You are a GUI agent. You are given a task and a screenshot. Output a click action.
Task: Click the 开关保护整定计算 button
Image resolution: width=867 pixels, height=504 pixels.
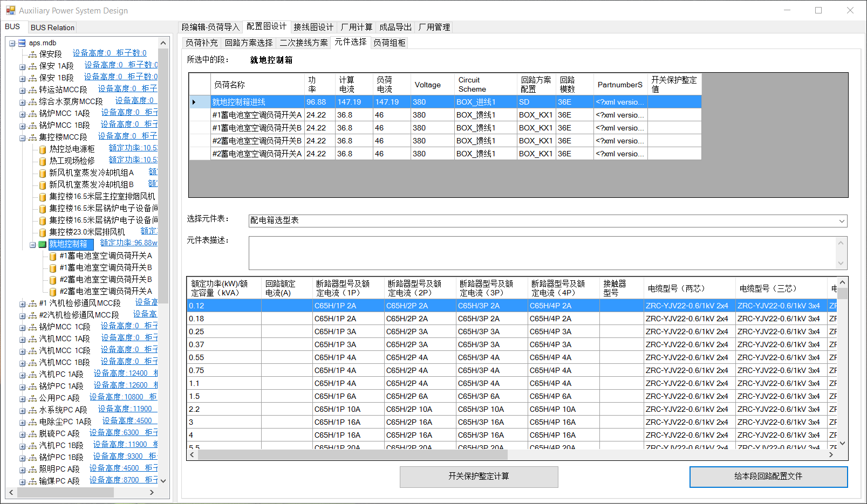tap(479, 477)
